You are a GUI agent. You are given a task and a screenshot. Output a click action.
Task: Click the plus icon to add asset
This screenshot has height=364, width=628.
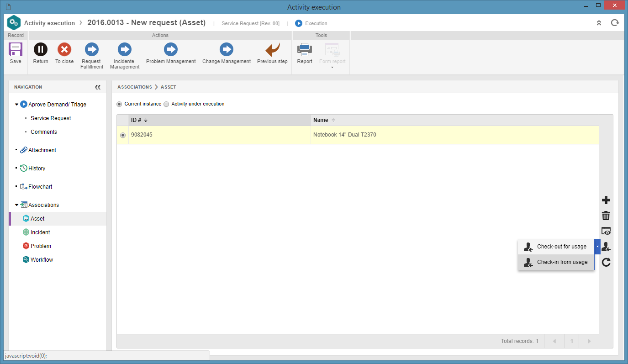click(x=606, y=200)
